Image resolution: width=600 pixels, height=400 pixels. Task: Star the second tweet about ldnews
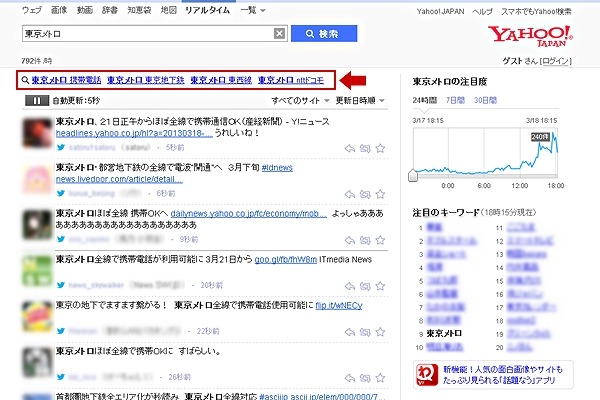(381, 192)
